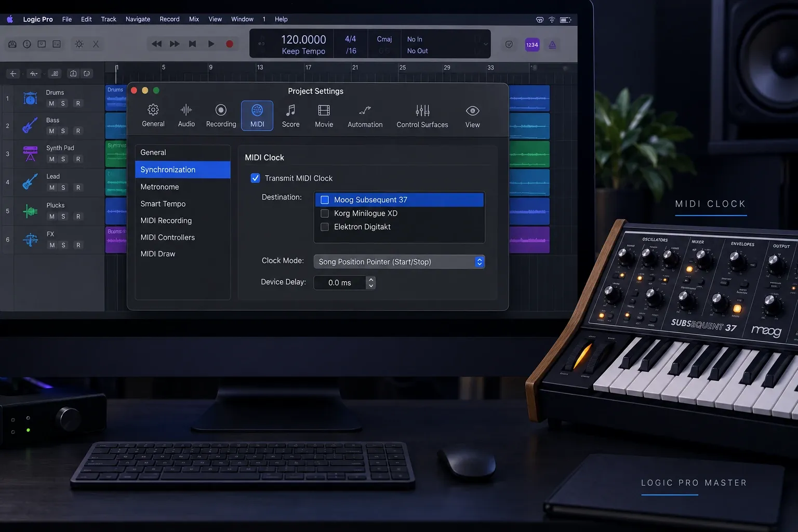Image resolution: width=798 pixels, height=532 pixels.
Task: Open the Track menu
Action: (x=108, y=19)
